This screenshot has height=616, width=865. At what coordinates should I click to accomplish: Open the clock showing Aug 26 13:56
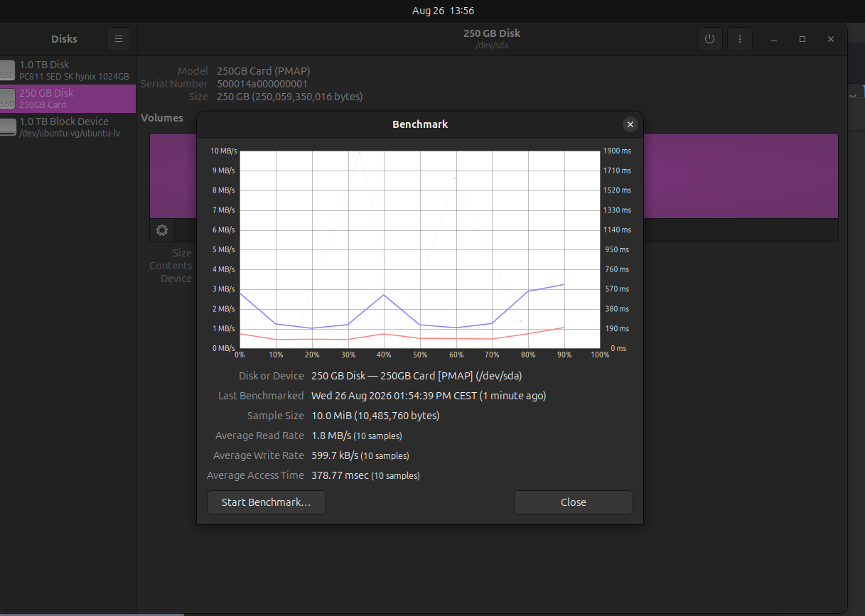click(443, 11)
